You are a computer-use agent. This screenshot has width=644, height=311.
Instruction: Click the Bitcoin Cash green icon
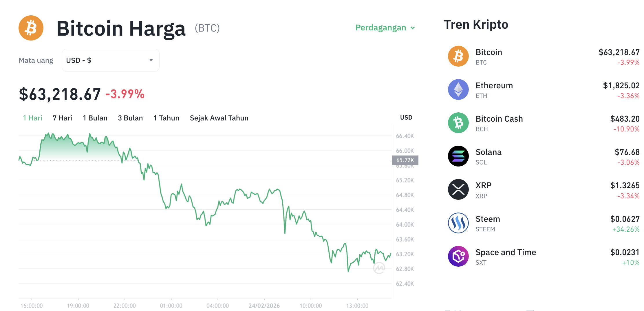[x=458, y=123]
